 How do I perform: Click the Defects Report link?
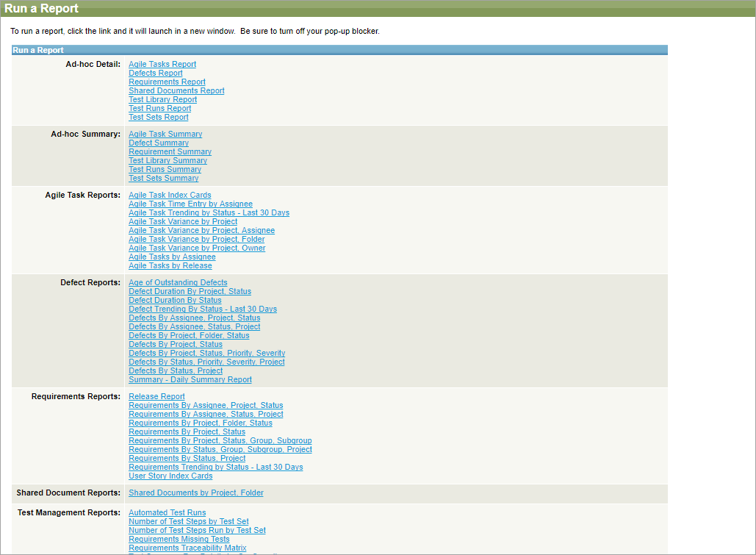click(156, 74)
